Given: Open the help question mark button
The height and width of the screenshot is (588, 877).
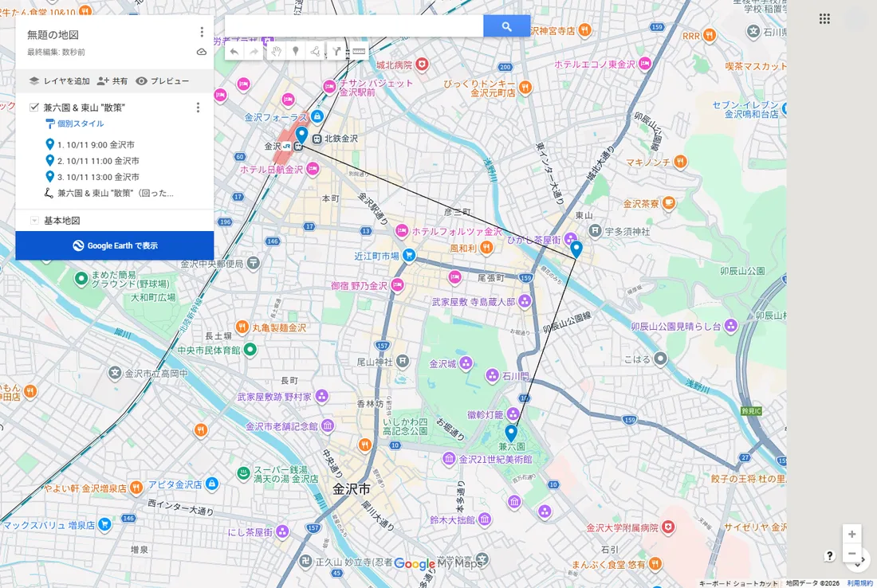Looking at the screenshot, I should [x=829, y=555].
